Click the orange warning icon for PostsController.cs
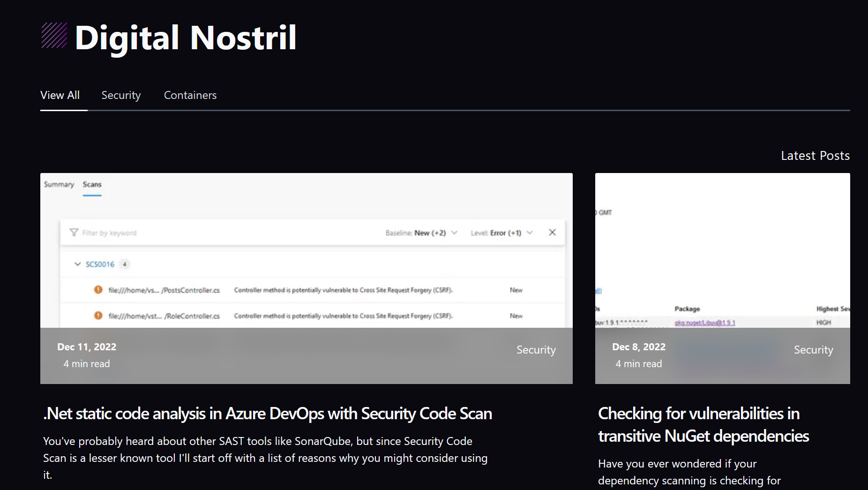 click(98, 290)
